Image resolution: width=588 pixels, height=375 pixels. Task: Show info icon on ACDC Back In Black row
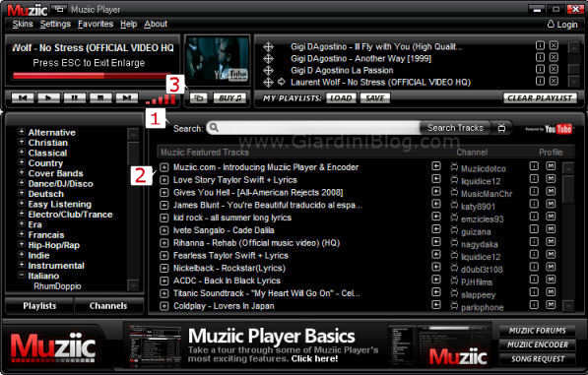pos(534,280)
